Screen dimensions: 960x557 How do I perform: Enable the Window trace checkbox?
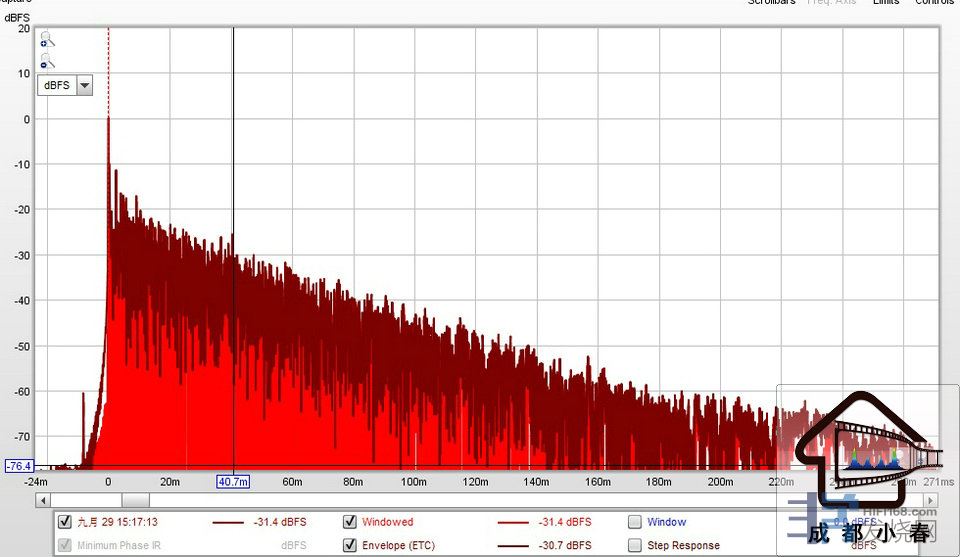click(635, 522)
